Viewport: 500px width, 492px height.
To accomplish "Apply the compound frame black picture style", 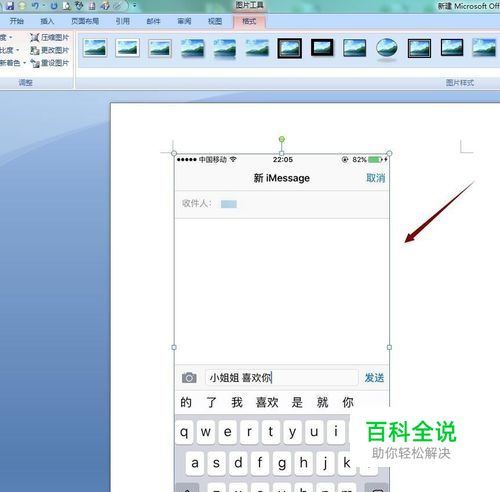I will (x=419, y=48).
